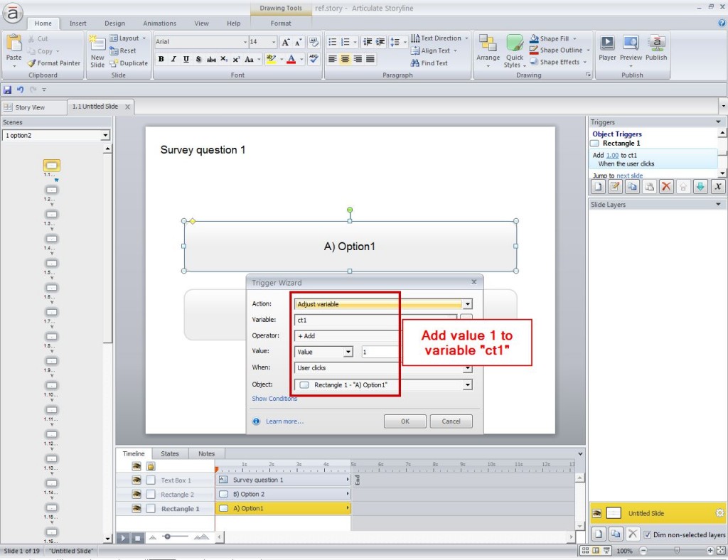The width and height of the screenshot is (728, 560).
Task: Open the font color swatch
Action: (x=291, y=59)
